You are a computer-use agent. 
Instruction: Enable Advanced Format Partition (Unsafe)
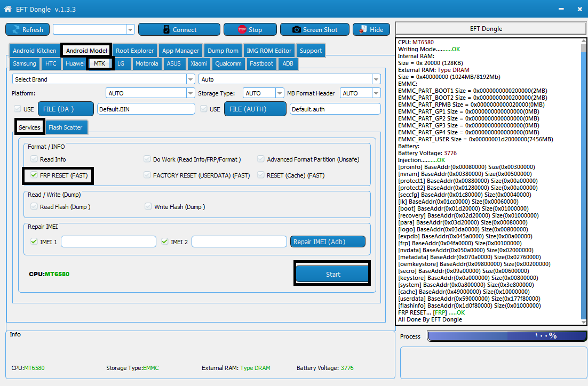pyautogui.click(x=260, y=159)
